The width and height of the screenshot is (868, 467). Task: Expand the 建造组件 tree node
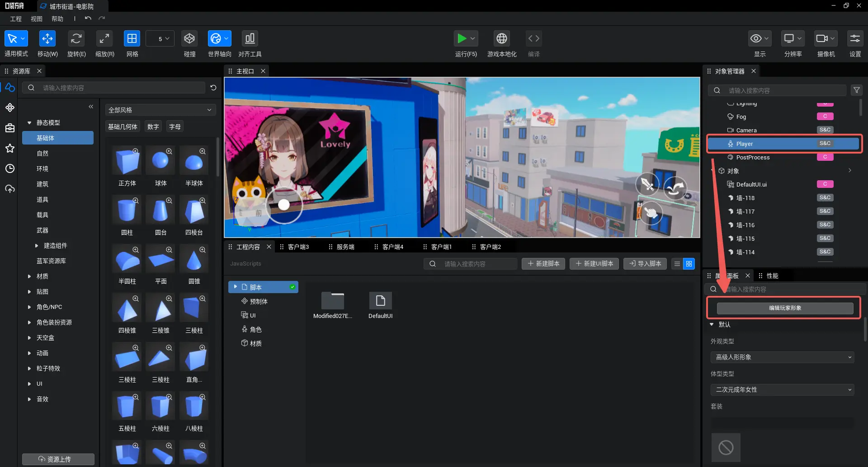click(37, 245)
